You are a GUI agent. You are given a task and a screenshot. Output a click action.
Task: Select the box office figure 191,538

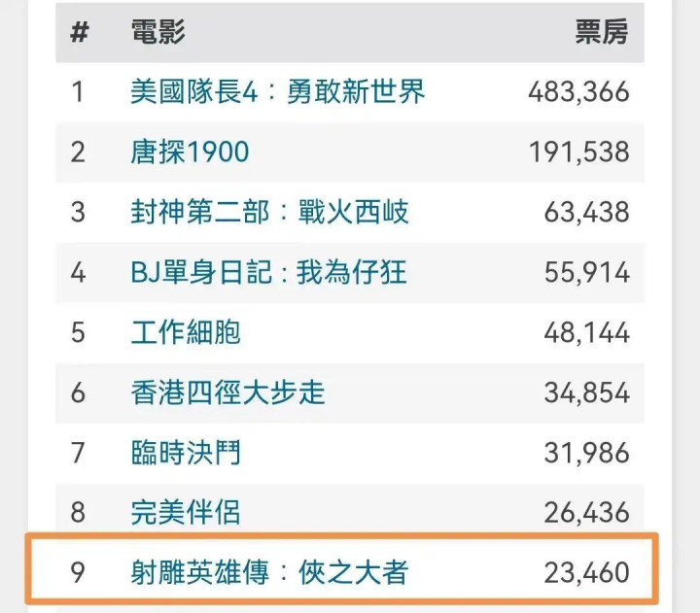[x=579, y=153]
